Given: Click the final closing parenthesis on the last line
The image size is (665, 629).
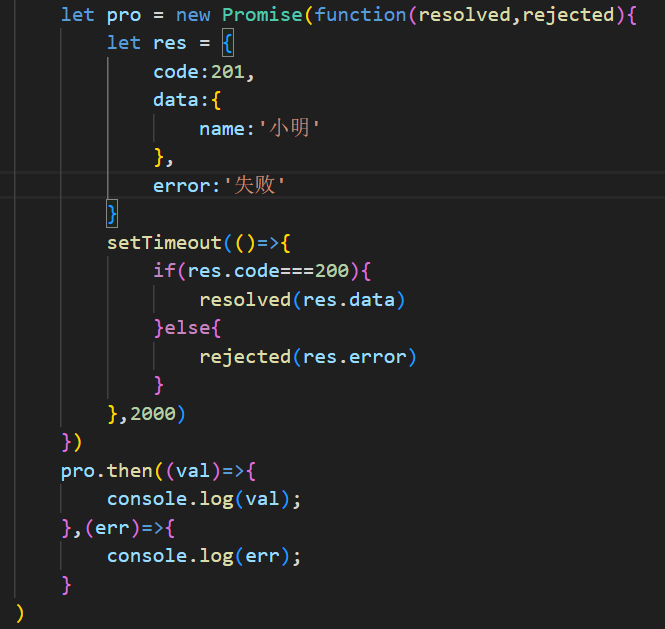Looking at the screenshot, I should tap(20, 613).
